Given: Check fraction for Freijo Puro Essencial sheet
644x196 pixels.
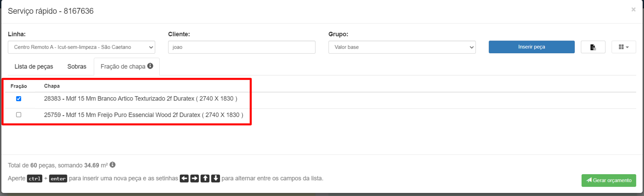Looking at the screenshot, I should [19, 115].
